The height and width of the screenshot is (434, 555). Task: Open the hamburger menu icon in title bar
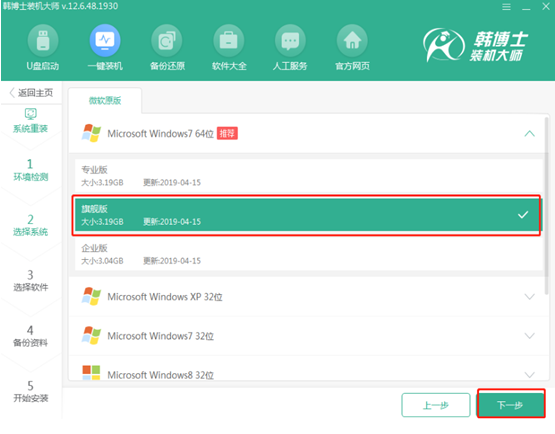tap(507, 7)
